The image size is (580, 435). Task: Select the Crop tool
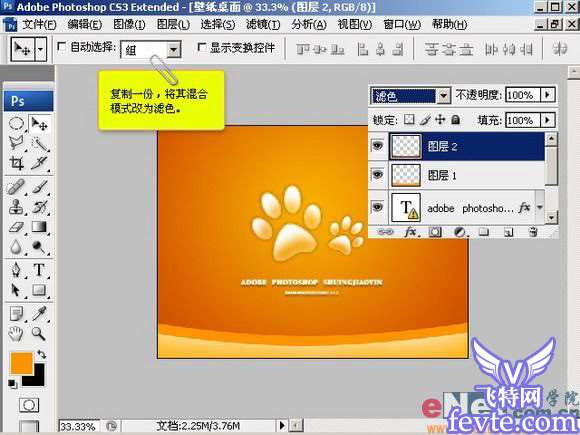point(16,163)
